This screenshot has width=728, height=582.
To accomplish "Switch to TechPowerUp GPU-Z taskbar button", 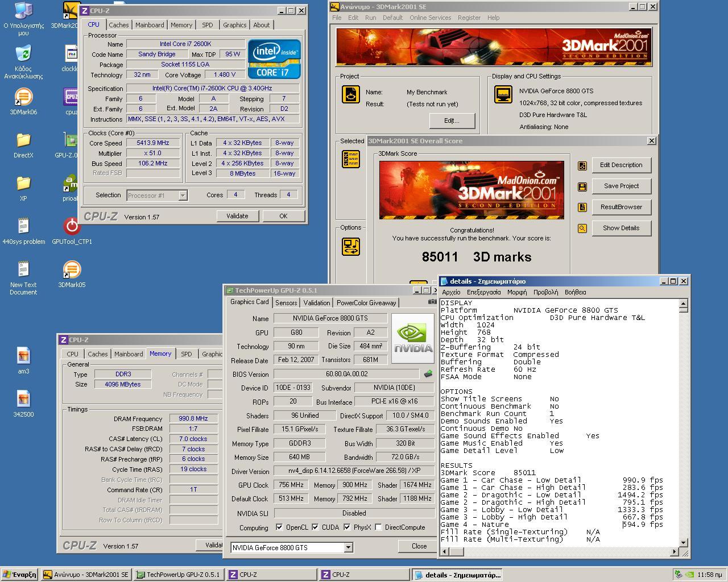I will pos(179,575).
